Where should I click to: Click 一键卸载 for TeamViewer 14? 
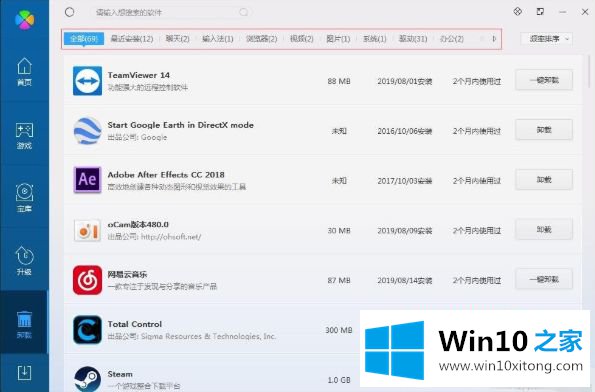point(544,80)
